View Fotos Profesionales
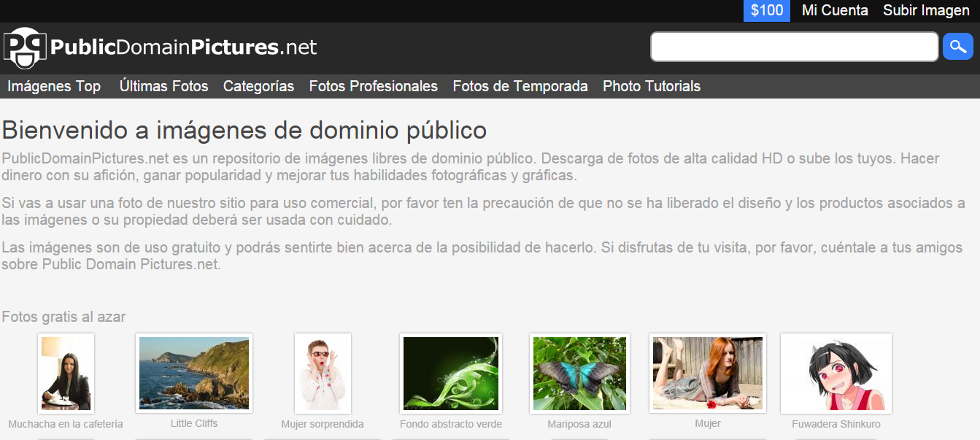 [373, 85]
